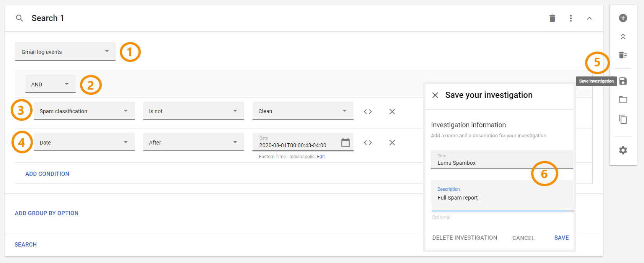
Task: Click ADD CONDITION
Action: click(47, 174)
